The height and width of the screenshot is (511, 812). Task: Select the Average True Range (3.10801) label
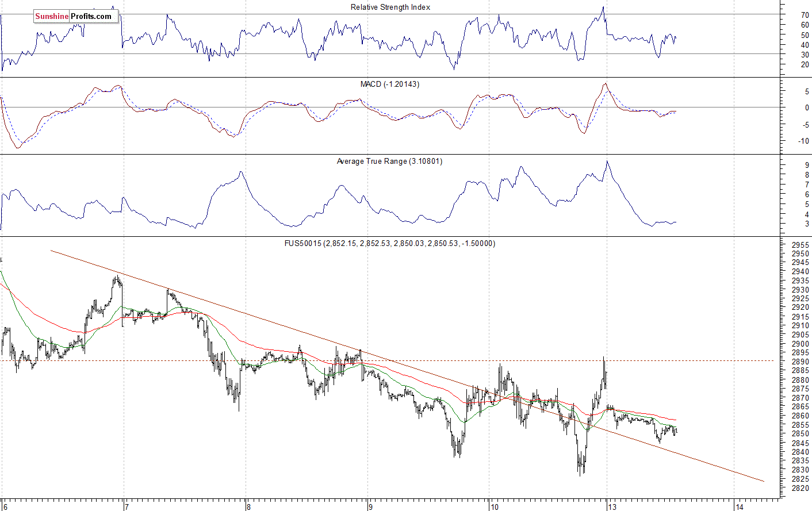click(389, 162)
